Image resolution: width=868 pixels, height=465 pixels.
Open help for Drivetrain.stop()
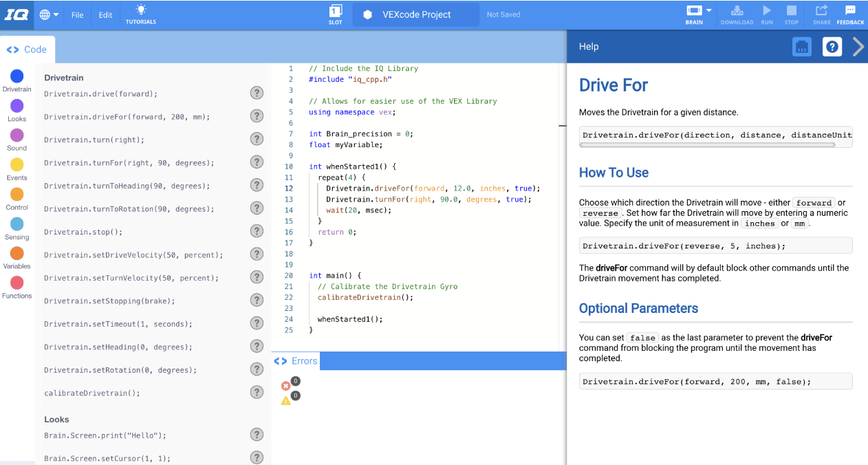click(x=257, y=232)
